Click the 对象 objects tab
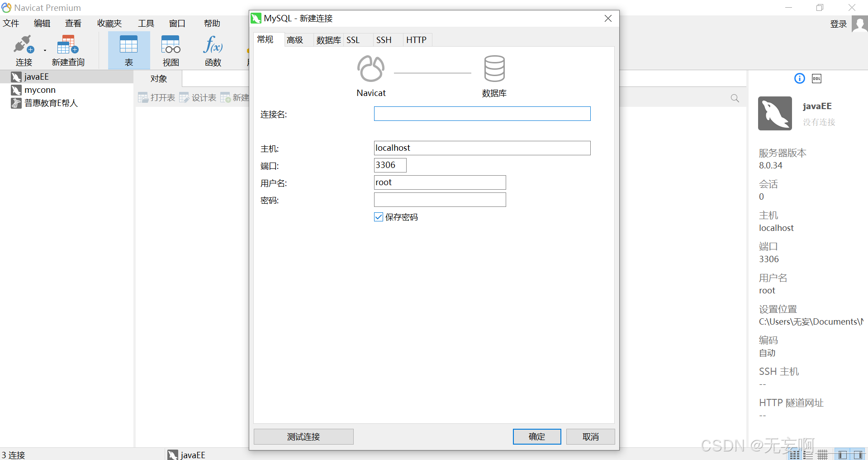This screenshot has height=460, width=868. pyautogui.click(x=159, y=78)
